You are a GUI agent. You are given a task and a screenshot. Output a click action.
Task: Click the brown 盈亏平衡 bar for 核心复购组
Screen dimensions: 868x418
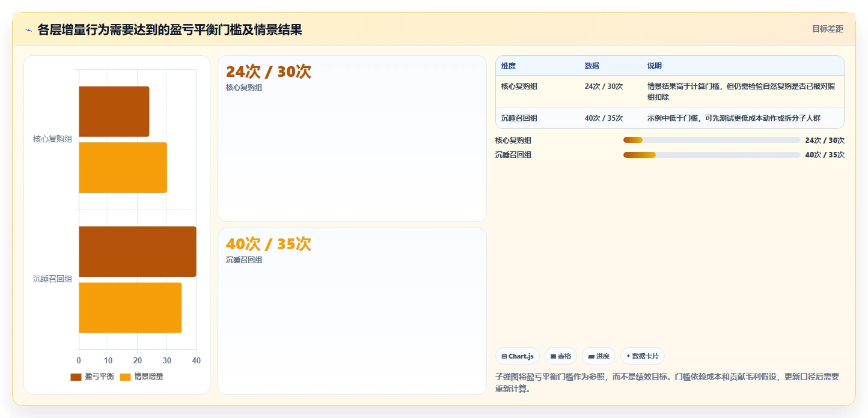click(114, 111)
